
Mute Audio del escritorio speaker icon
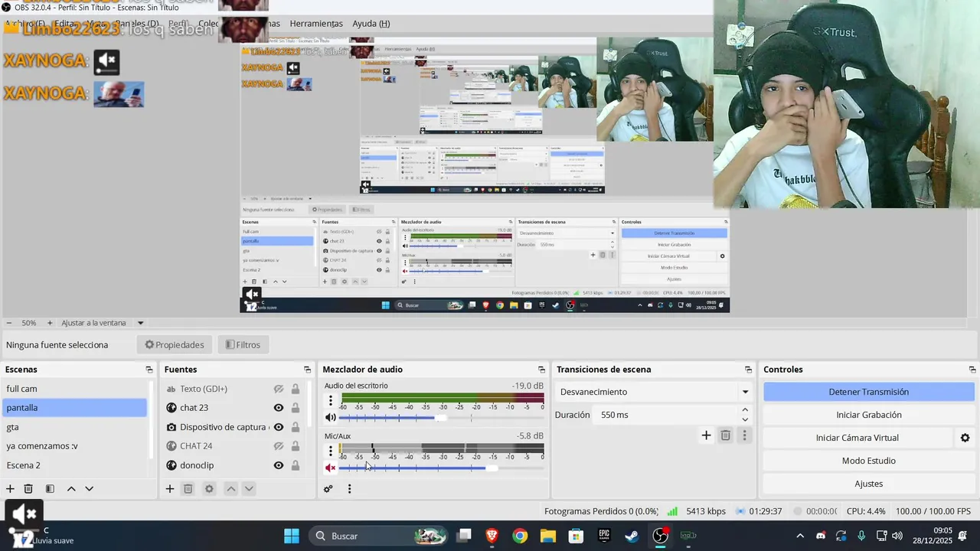tap(331, 418)
